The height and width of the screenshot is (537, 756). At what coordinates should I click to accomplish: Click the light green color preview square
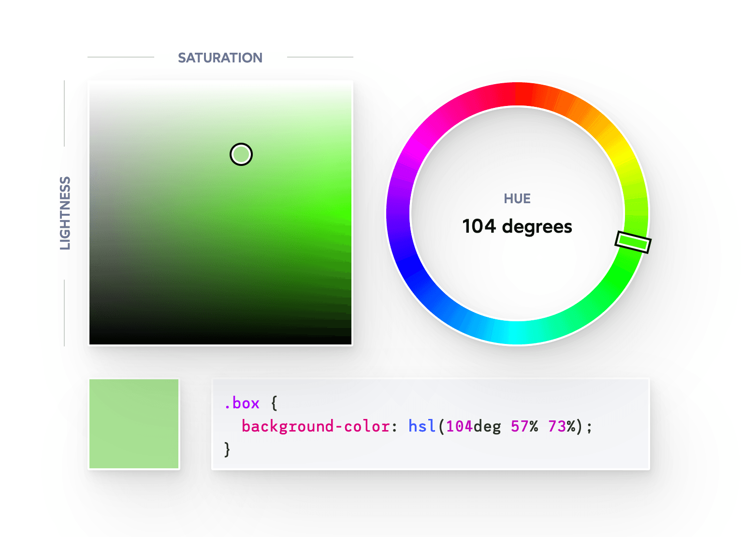tap(134, 424)
